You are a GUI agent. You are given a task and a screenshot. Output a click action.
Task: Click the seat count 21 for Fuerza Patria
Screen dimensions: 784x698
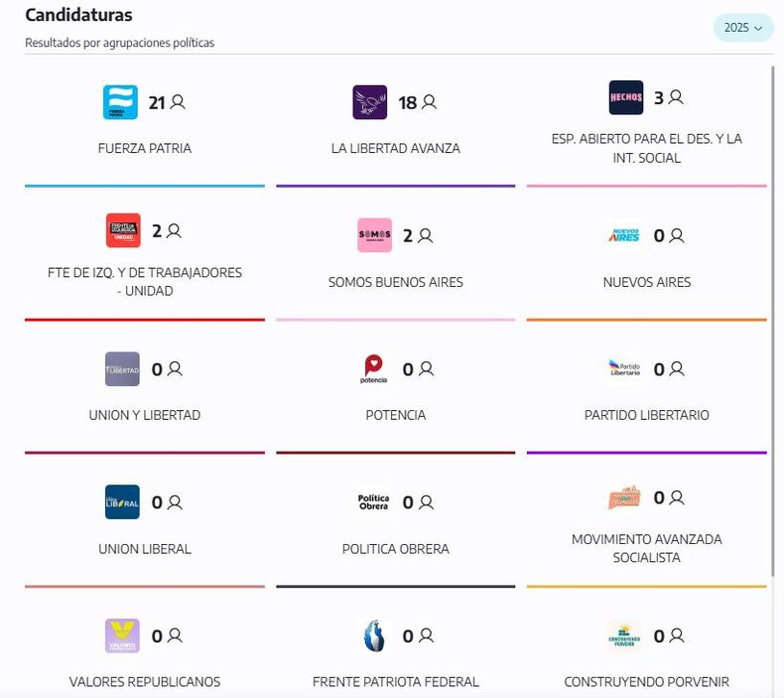pyautogui.click(x=157, y=102)
